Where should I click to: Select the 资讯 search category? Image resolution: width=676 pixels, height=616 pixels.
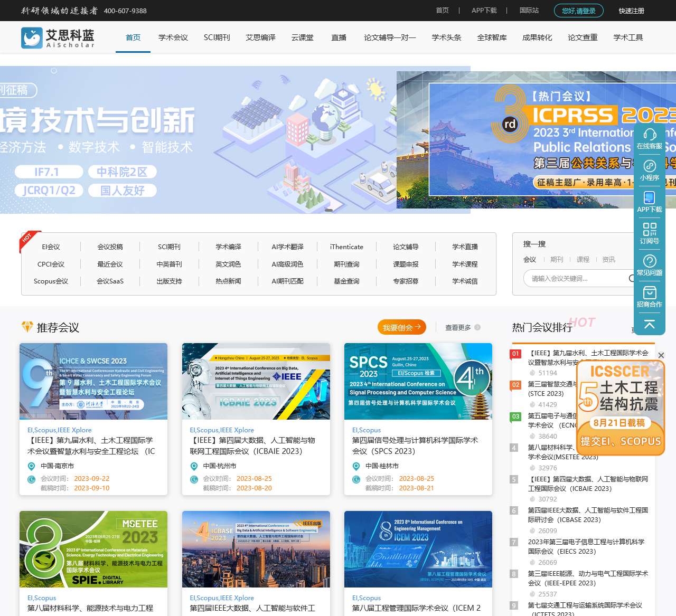[x=609, y=260]
